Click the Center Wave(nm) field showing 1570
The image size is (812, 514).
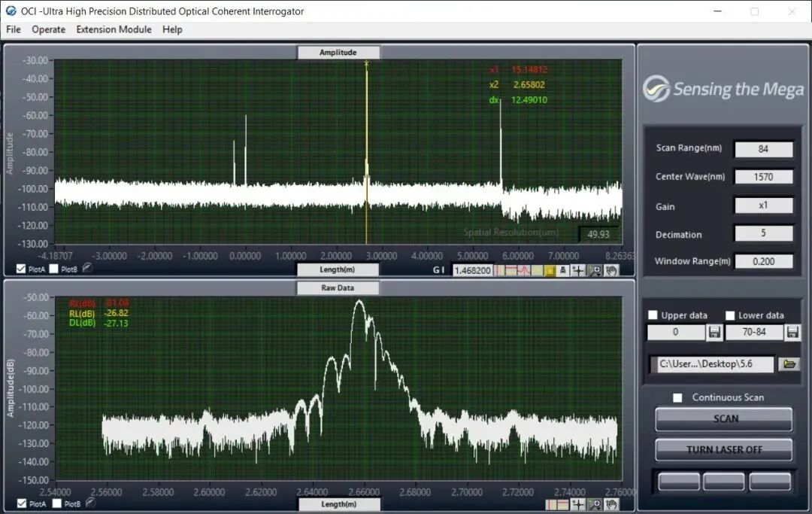pyautogui.click(x=764, y=177)
